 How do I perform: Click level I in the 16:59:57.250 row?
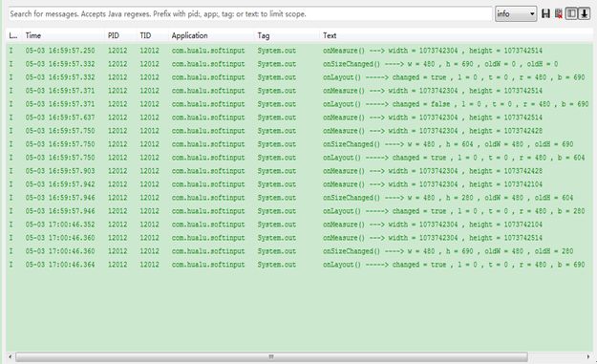(11, 51)
